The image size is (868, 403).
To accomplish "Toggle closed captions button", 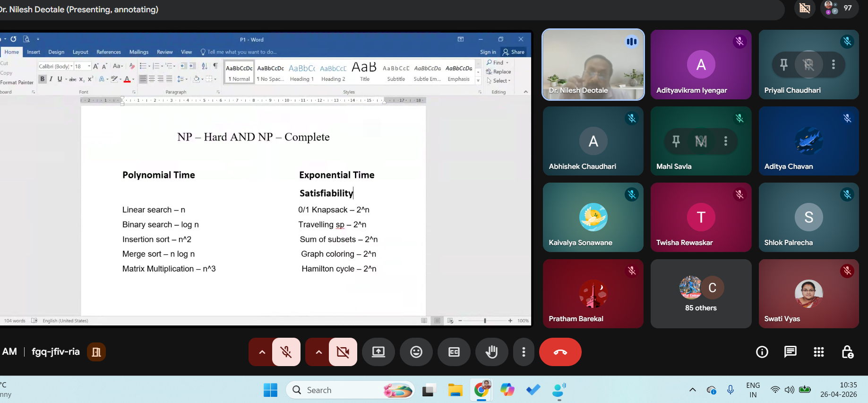I will pos(454,352).
